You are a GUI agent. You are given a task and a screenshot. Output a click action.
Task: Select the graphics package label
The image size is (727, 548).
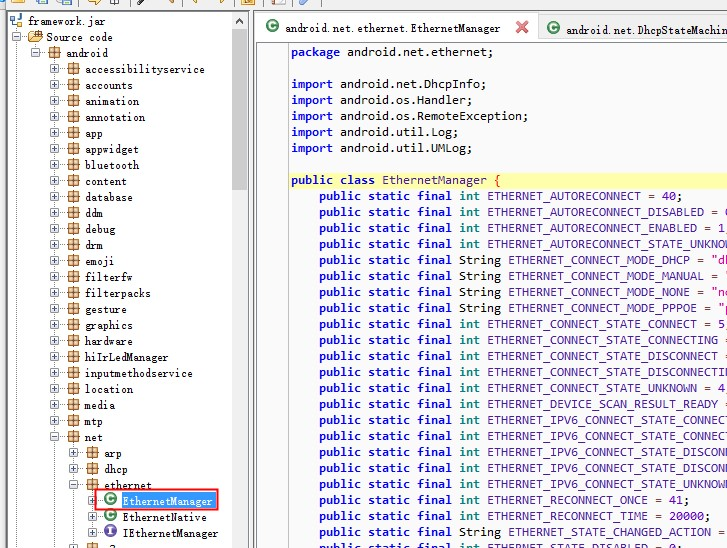[x=108, y=325]
